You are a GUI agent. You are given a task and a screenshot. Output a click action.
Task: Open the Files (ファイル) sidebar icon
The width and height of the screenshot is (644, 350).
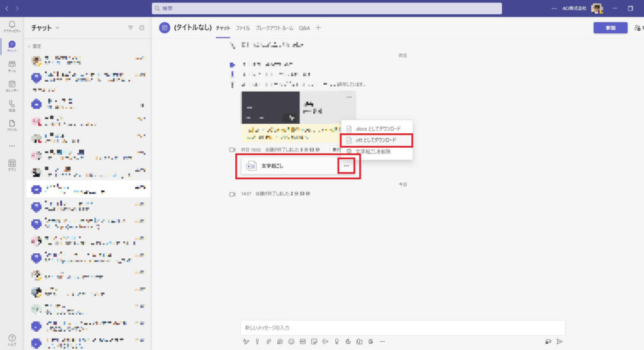pyautogui.click(x=12, y=124)
